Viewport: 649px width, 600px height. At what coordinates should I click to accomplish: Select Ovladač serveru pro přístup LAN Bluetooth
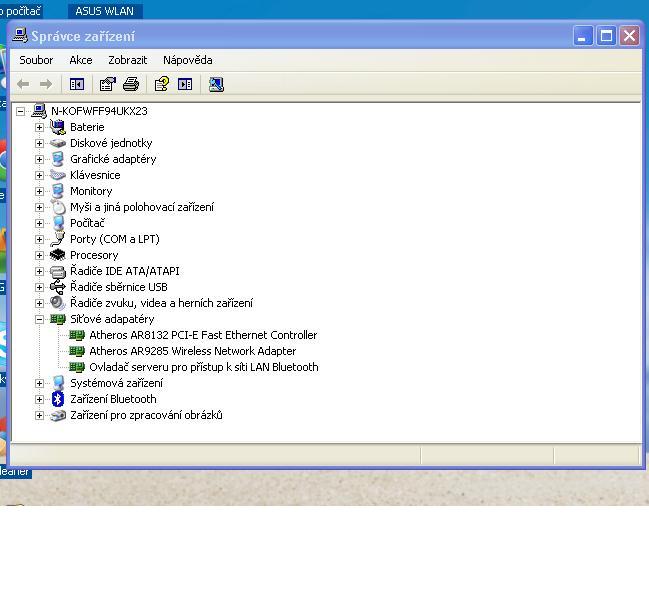(x=204, y=367)
